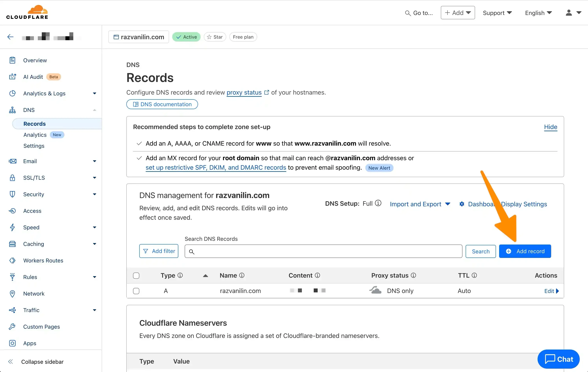588x372 pixels.
Task: Expand the Analytics & Logs sidebar section
Action: point(95,93)
